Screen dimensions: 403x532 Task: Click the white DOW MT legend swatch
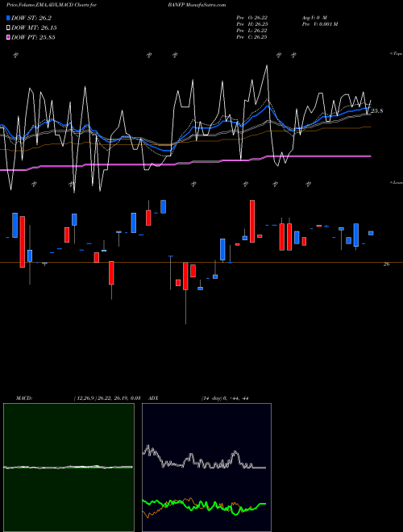pos(8,28)
